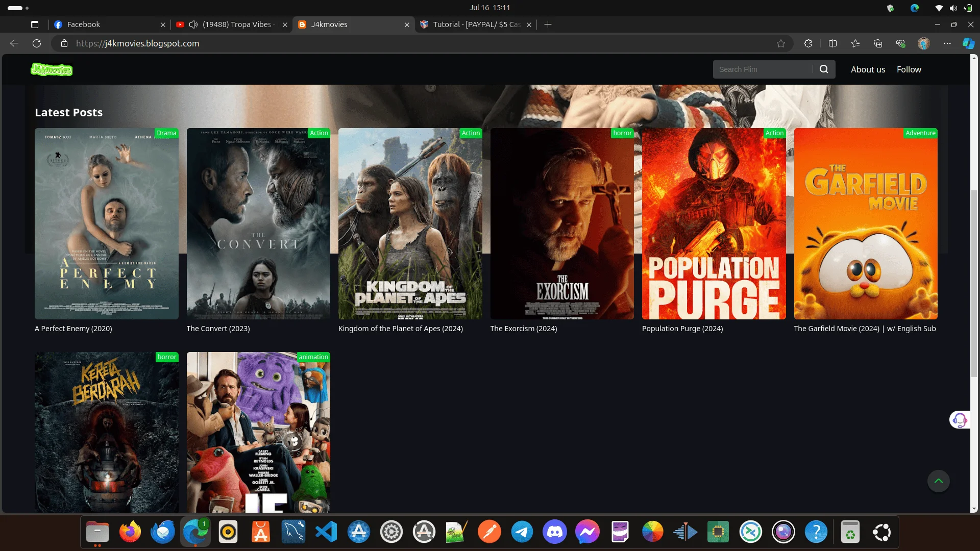Screen dimensions: 980x551
Task: Open the A Perfect Enemy (2020) title link
Action: (x=73, y=329)
